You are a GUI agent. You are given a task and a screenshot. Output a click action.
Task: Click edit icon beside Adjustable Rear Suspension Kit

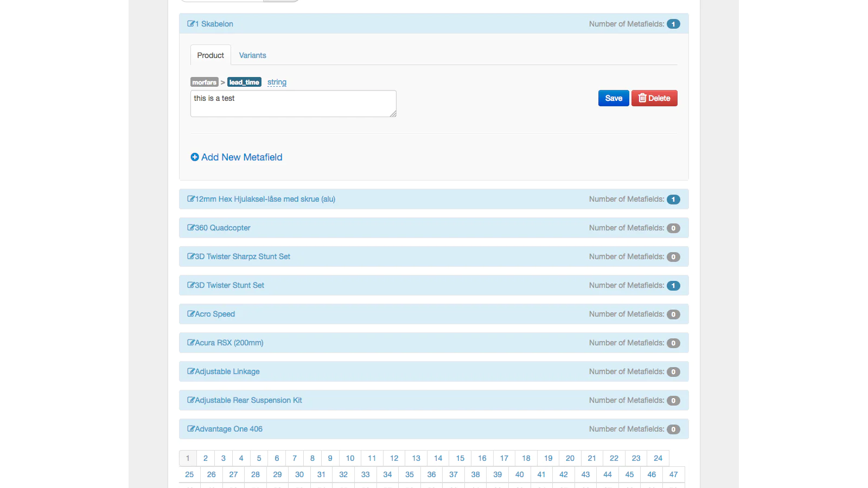(x=191, y=400)
